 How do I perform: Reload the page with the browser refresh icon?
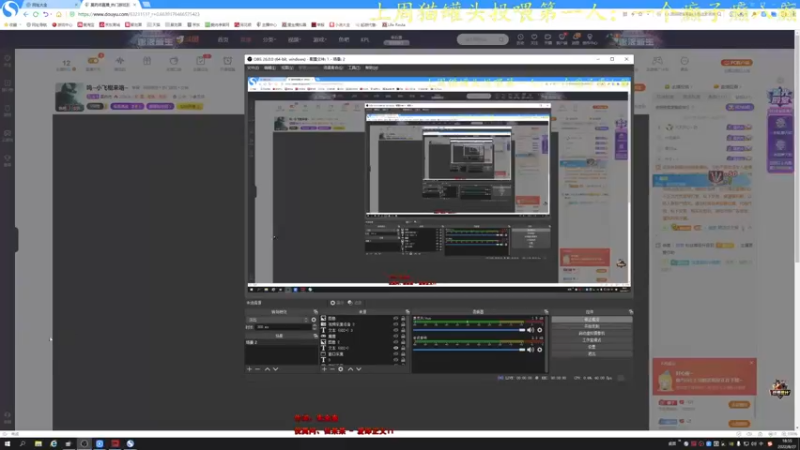[x=36, y=14]
